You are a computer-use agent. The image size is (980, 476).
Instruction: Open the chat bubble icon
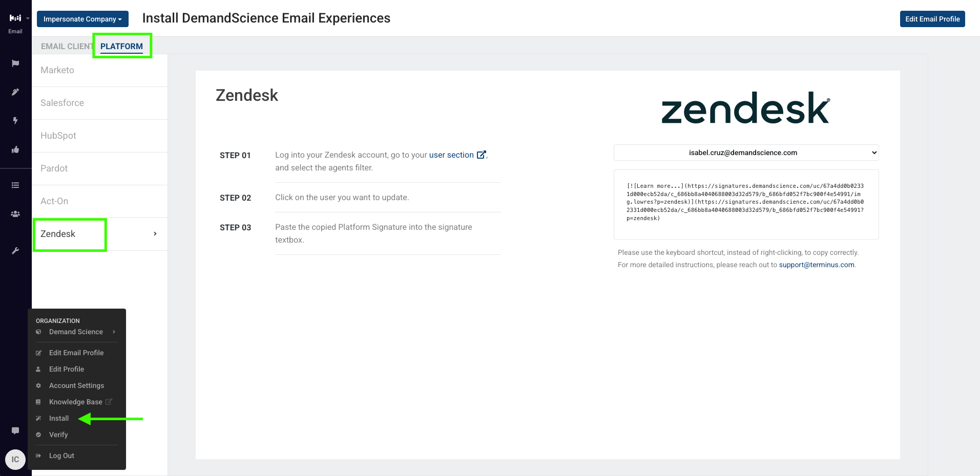[15, 430]
